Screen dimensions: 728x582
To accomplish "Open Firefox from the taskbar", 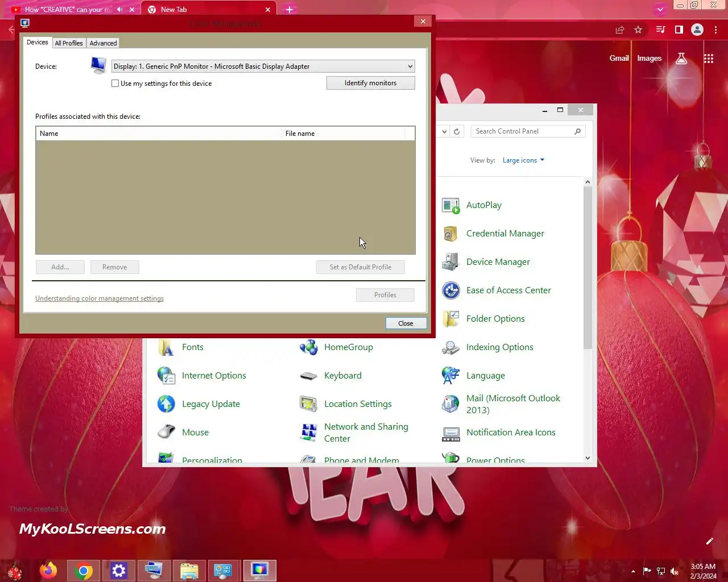I will (48, 570).
